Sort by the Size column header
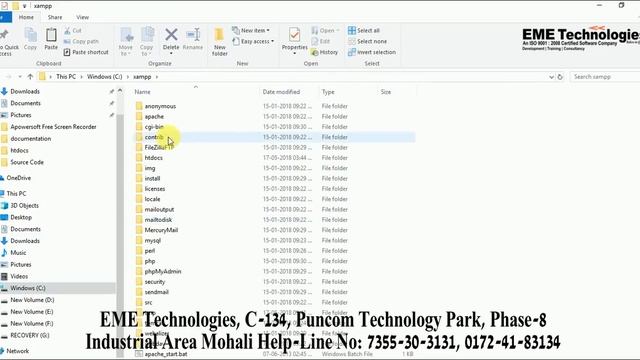This screenshot has width=640, height=360. click(x=386, y=92)
